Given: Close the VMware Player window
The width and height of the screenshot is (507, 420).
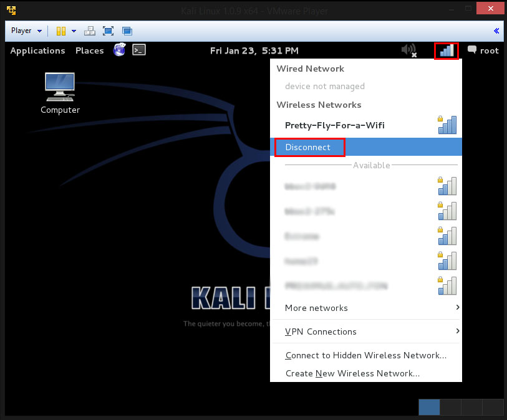Looking at the screenshot, I should [490, 8].
